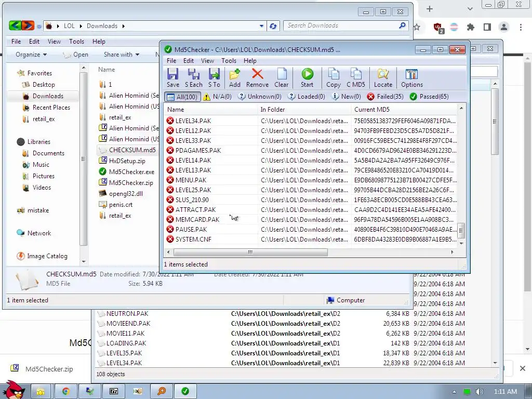
Task: Click the Open button in Explorer toolbar
Action: [76, 55]
